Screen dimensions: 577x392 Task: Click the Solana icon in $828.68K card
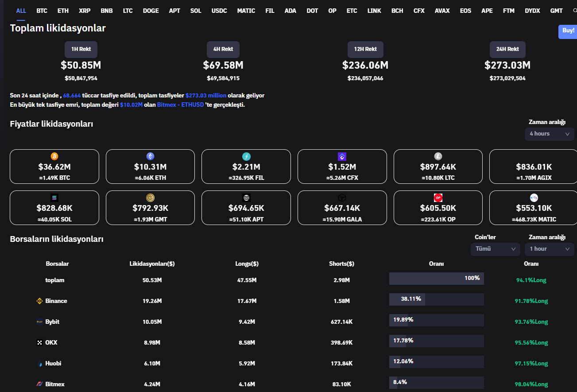[x=54, y=198]
